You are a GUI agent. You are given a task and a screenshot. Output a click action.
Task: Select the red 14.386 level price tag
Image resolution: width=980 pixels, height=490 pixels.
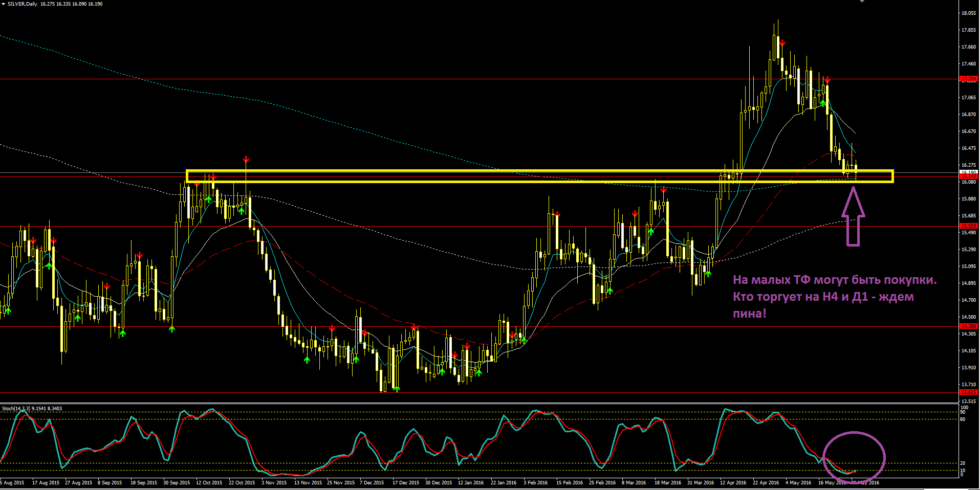pyautogui.click(x=969, y=326)
